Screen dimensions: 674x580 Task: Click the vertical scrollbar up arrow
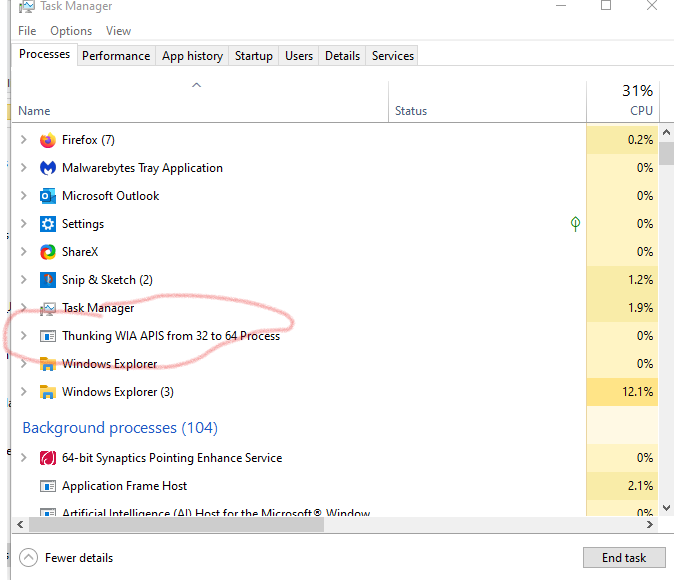(666, 132)
